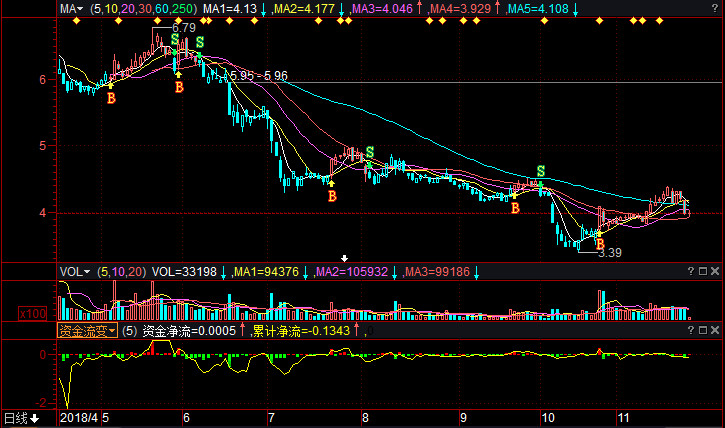The height and width of the screenshot is (428, 725).
Task: Open the MA indicator dropdown
Action: 72,9
